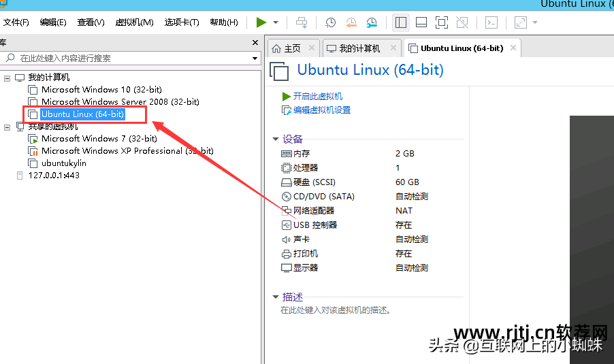This screenshot has width=614, height=364.
Task: Click the NAT network value
Action: [404, 210]
